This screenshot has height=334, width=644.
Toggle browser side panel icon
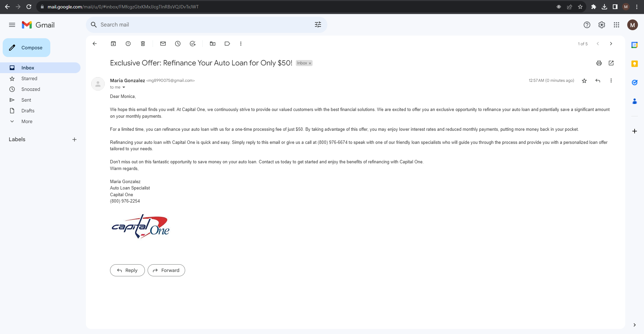615,7
